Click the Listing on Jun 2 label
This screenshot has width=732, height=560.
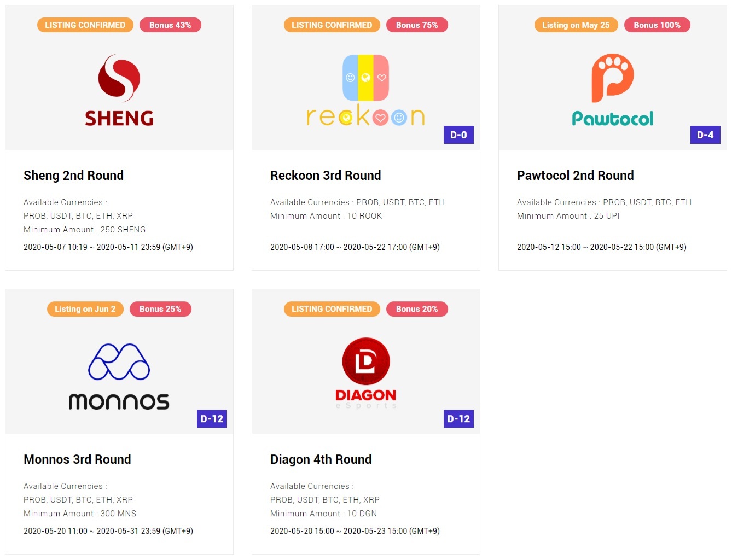(x=85, y=309)
